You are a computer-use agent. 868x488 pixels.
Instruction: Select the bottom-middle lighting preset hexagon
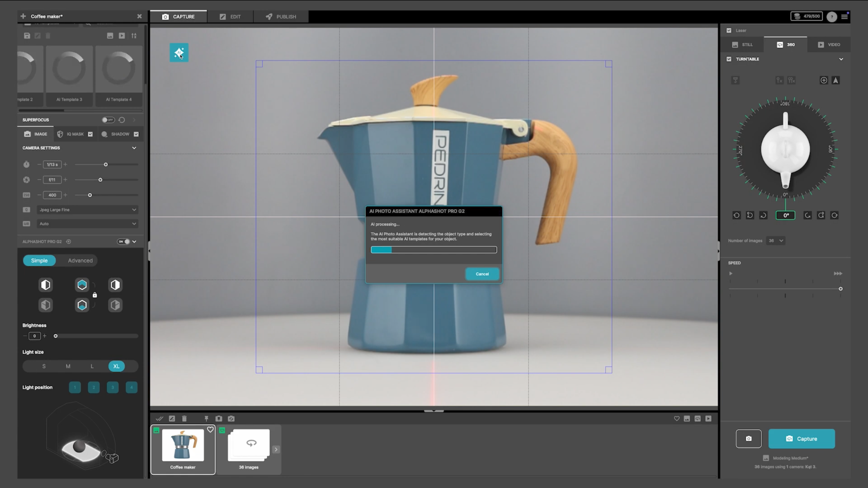pos(82,305)
